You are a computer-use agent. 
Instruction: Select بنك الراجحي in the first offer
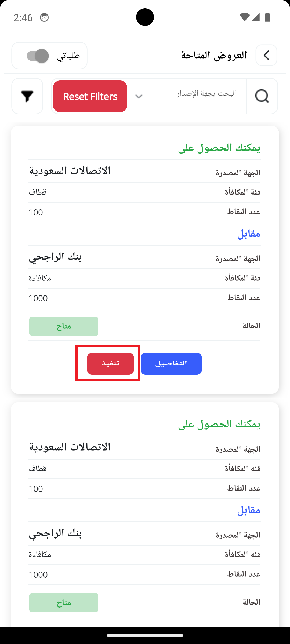pos(55,257)
